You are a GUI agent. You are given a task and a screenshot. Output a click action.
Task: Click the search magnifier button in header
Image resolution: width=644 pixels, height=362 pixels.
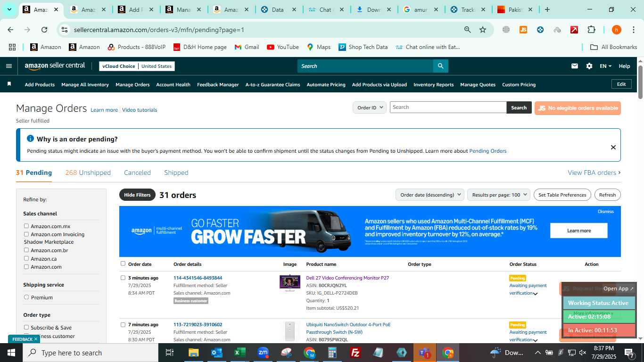click(x=440, y=66)
